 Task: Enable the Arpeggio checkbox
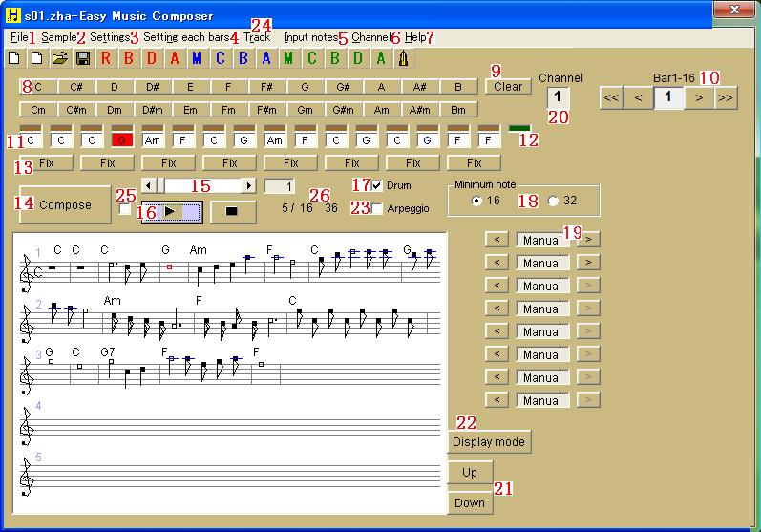(x=378, y=208)
